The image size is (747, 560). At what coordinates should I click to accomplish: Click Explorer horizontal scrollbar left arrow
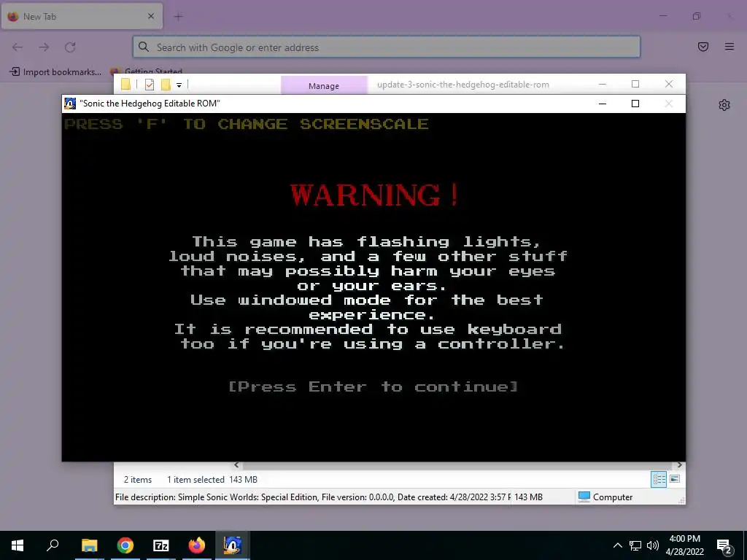pos(237,465)
